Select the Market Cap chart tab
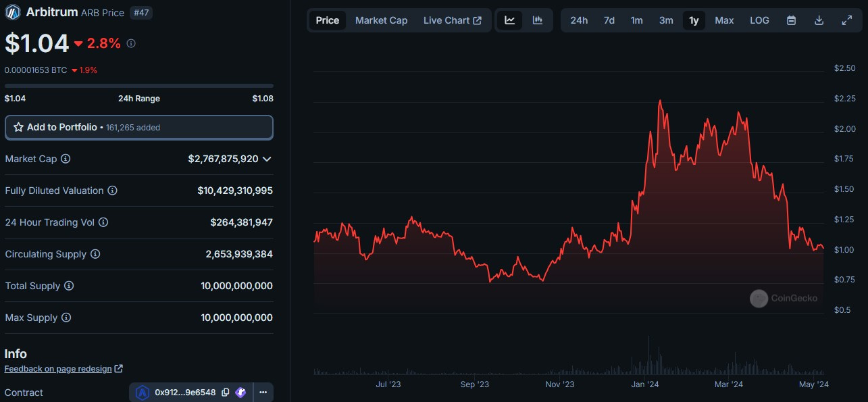 pos(382,20)
